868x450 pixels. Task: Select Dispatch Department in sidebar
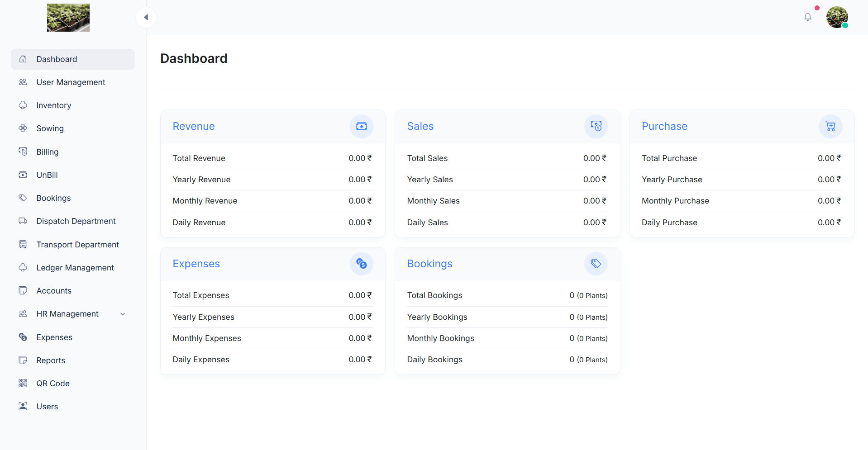click(x=76, y=221)
